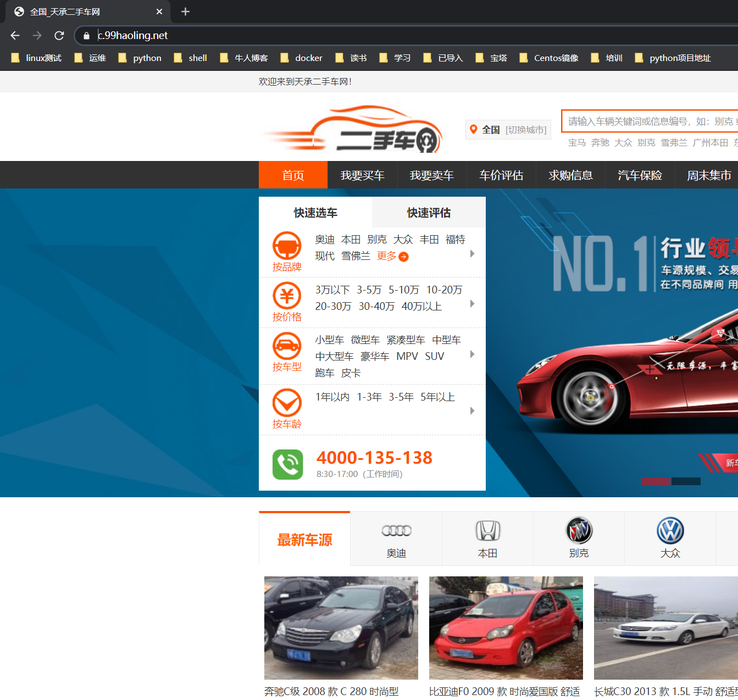738x700 pixels.
Task: Click the browser back arrow
Action: pyautogui.click(x=15, y=35)
